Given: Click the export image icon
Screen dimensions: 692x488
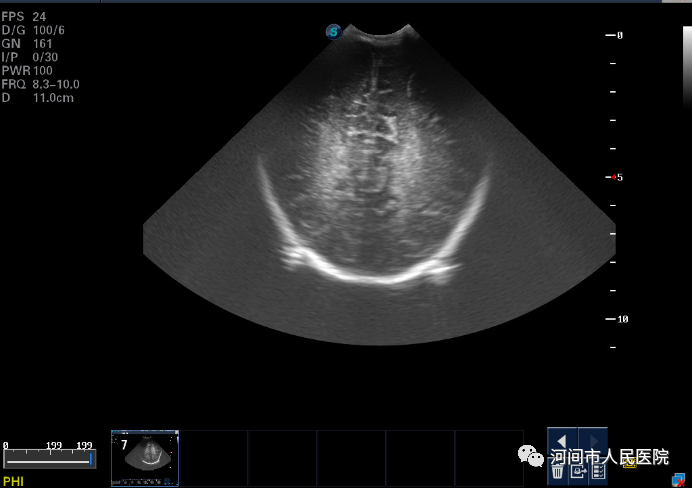Looking at the screenshot, I should tap(578, 472).
